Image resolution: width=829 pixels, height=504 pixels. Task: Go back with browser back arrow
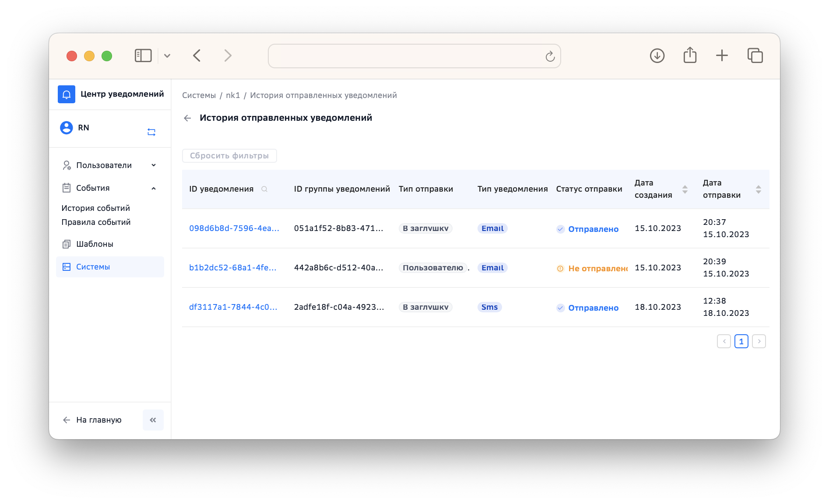point(197,56)
